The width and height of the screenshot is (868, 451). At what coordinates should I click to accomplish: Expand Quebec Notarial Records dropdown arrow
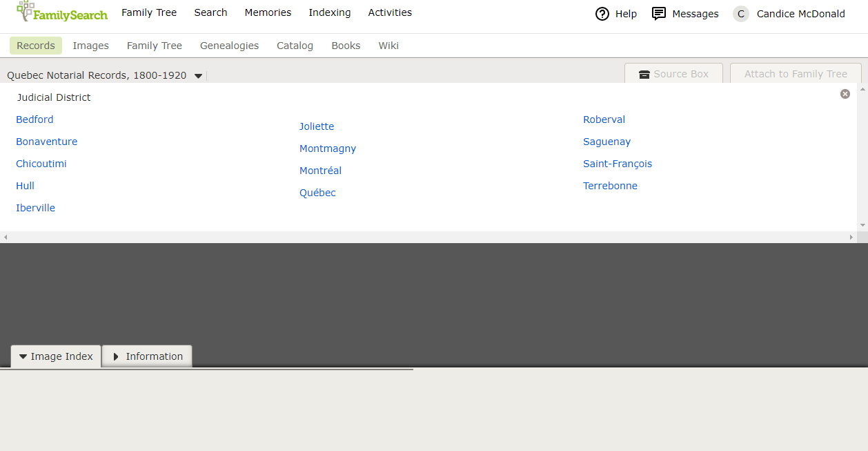pyautogui.click(x=198, y=76)
